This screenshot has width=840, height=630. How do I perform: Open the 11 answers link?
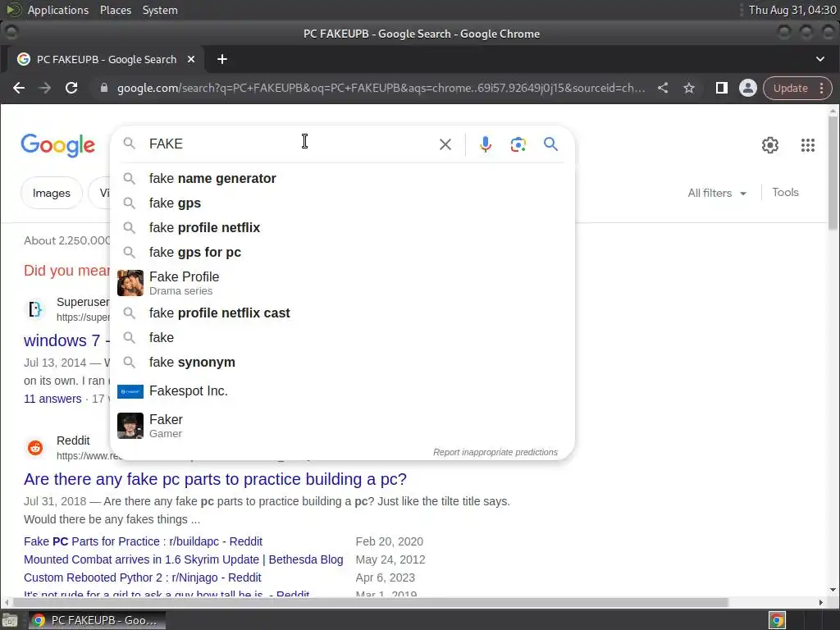[x=52, y=399]
